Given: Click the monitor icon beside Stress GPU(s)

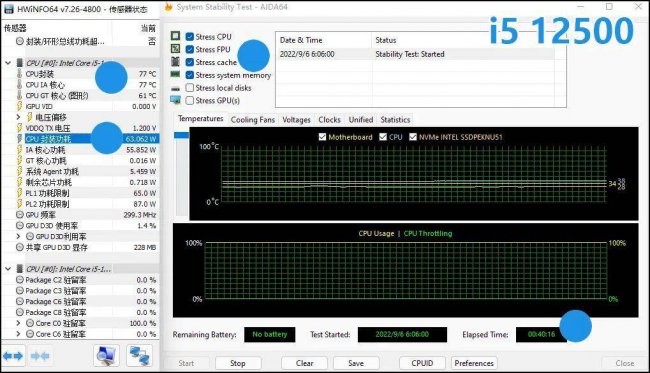Looking at the screenshot, I should [175, 100].
